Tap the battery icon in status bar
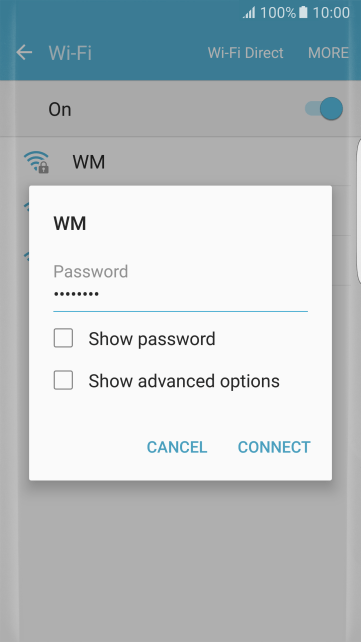The width and height of the screenshot is (361, 642). coord(303,13)
